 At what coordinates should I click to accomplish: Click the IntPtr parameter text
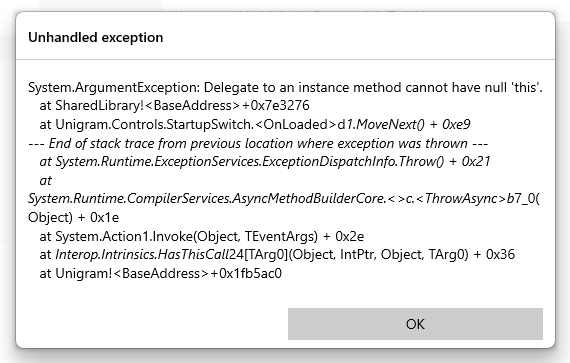357,254
